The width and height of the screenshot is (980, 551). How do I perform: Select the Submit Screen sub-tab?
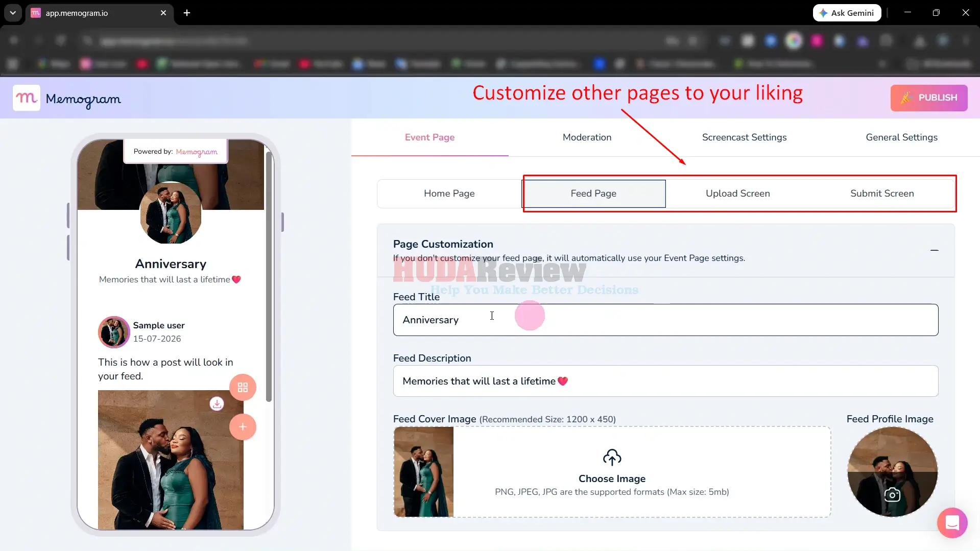click(882, 194)
